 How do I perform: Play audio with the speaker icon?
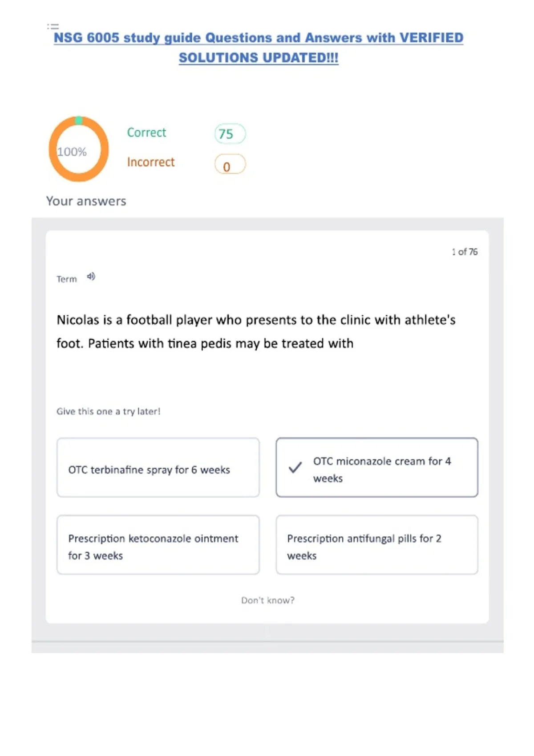(91, 277)
